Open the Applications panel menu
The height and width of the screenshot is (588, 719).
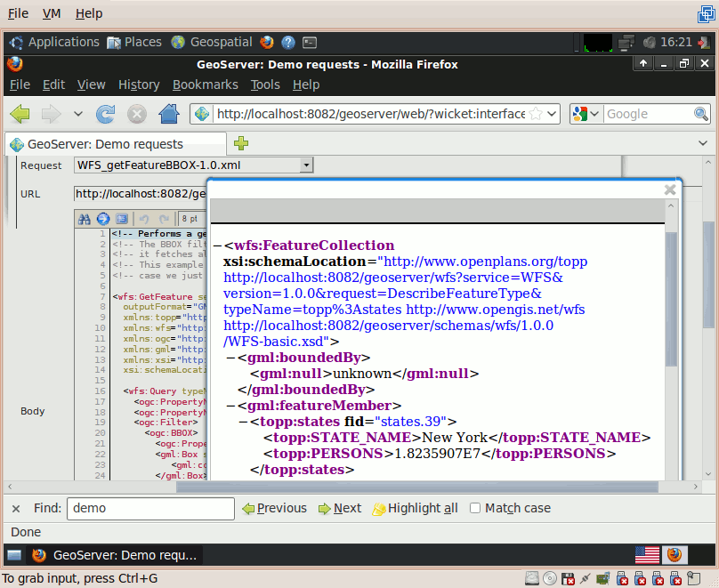(x=54, y=42)
